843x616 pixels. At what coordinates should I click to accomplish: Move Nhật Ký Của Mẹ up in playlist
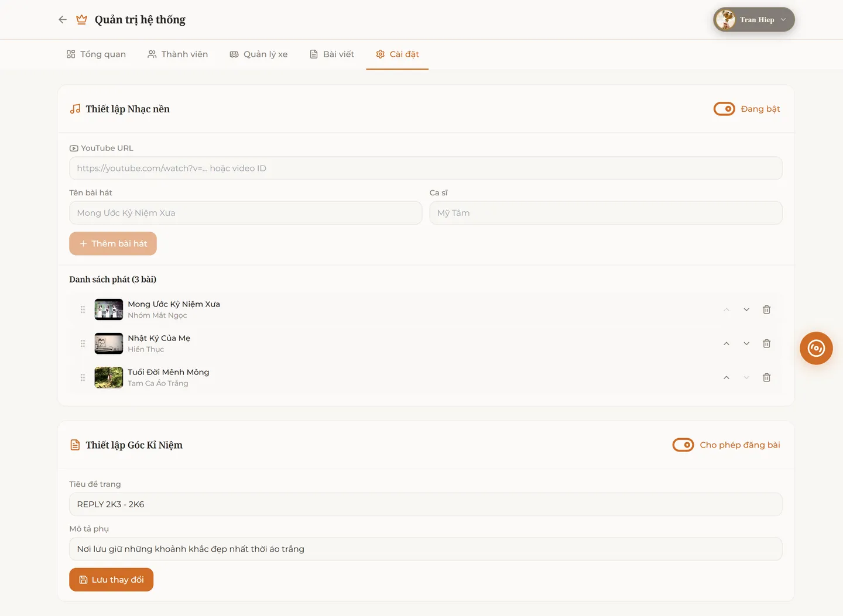(x=726, y=343)
